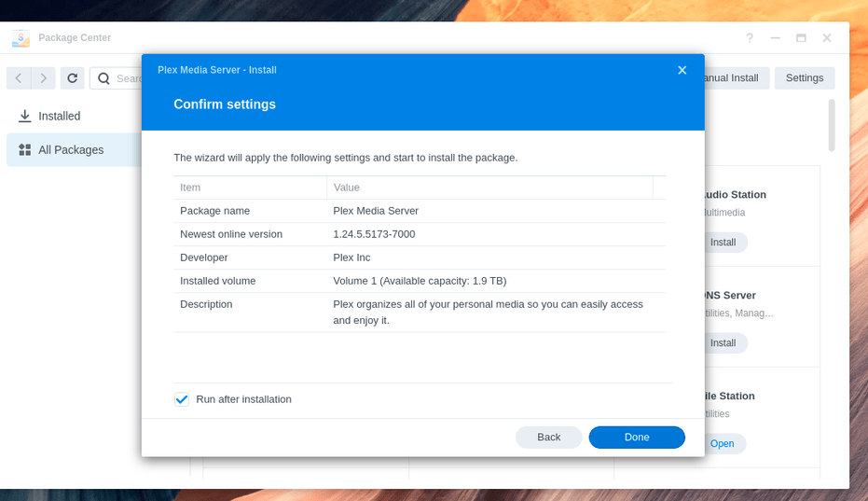The width and height of the screenshot is (868, 501).
Task: Click the DNS Server title
Action: tap(730, 296)
